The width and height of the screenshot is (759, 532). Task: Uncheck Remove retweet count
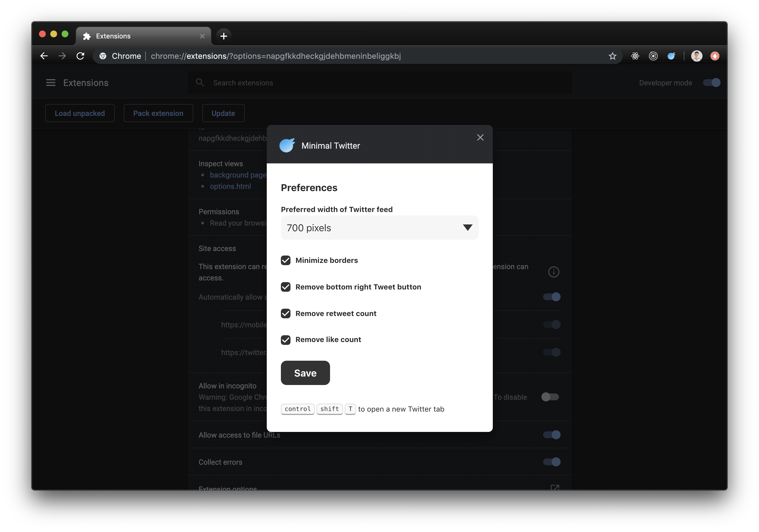(x=286, y=313)
